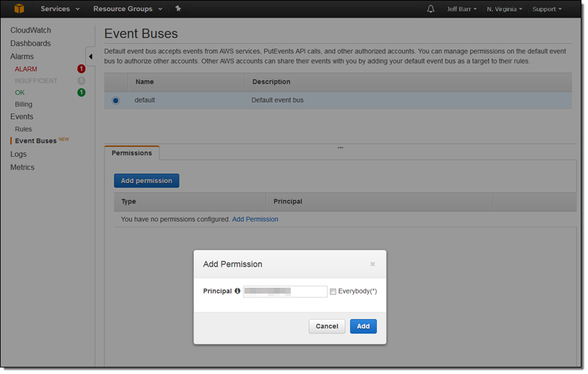Viewport: 588px width, 374px height.
Task: Close the Add Permission dialog with X
Action: pyautogui.click(x=372, y=264)
